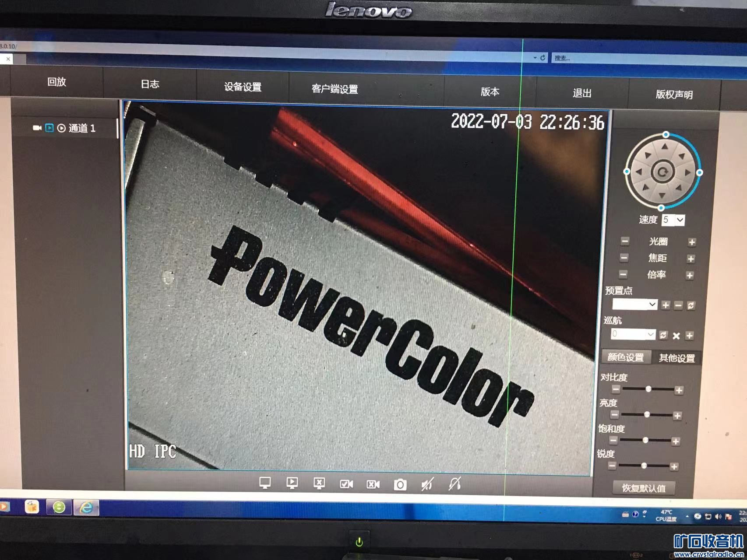Screen dimensions: 747x560
Task: Click browser refresh icon in address bar
Action: (x=543, y=57)
